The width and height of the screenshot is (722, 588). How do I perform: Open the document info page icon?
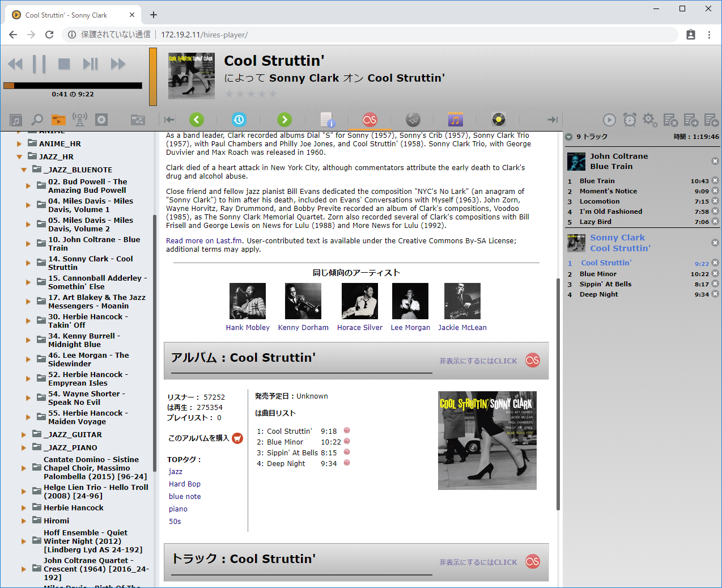coord(328,120)
